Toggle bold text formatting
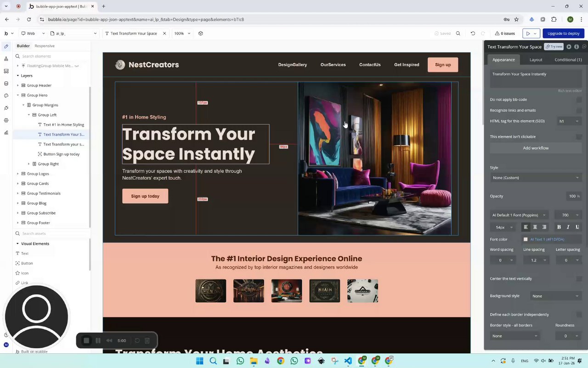 click(x=559, y=227)
